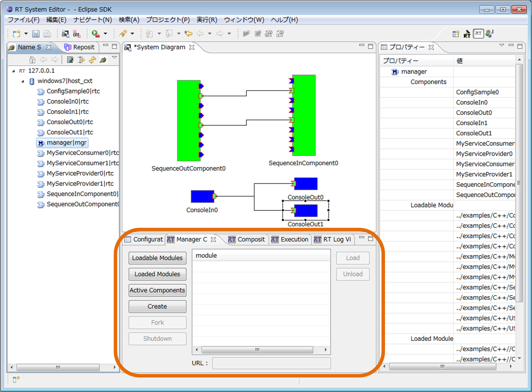The width and height of the screenshot is (532, 392).
Task: Open the ウィンドウ(W) menu
Action: [244, 20]
